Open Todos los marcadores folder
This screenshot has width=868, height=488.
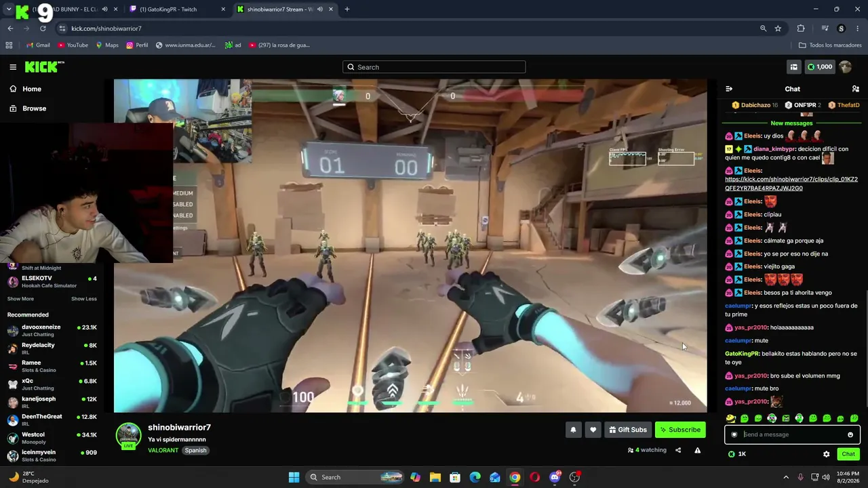pos(830,45)
